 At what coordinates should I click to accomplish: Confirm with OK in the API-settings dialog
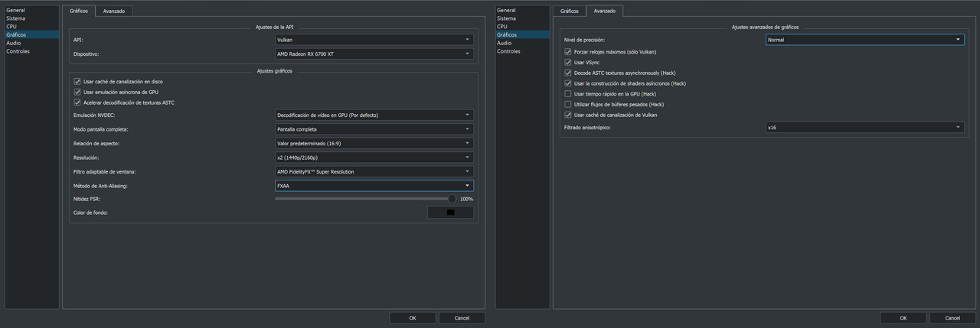(413, 317)
